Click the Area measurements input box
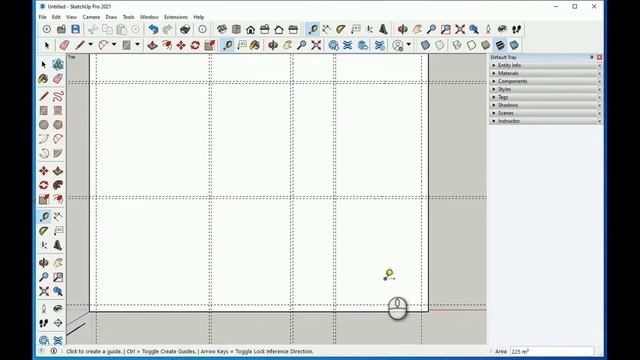Viewport: 640px width, 360px height. click(551, 351)
